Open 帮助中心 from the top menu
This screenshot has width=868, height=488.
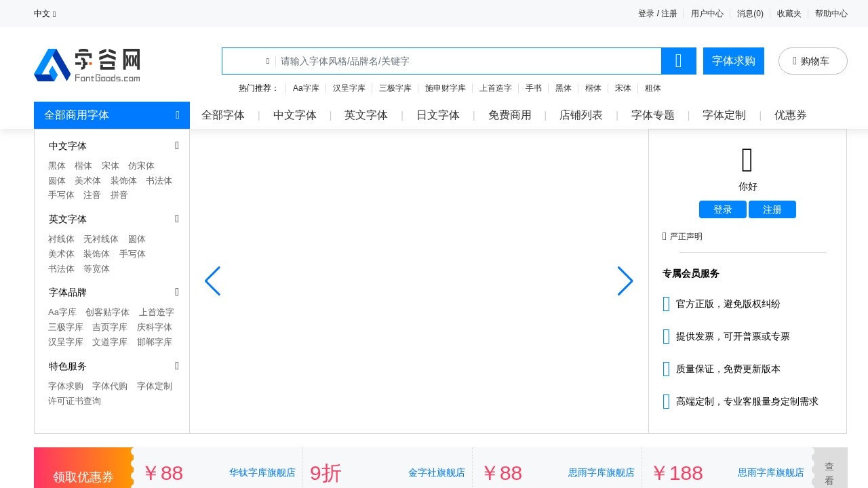[831, 14]
